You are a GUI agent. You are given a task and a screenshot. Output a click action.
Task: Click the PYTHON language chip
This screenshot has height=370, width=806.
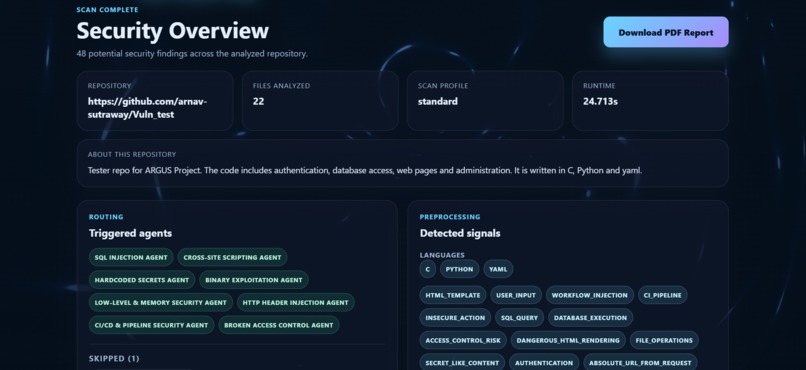coord(460,269)
